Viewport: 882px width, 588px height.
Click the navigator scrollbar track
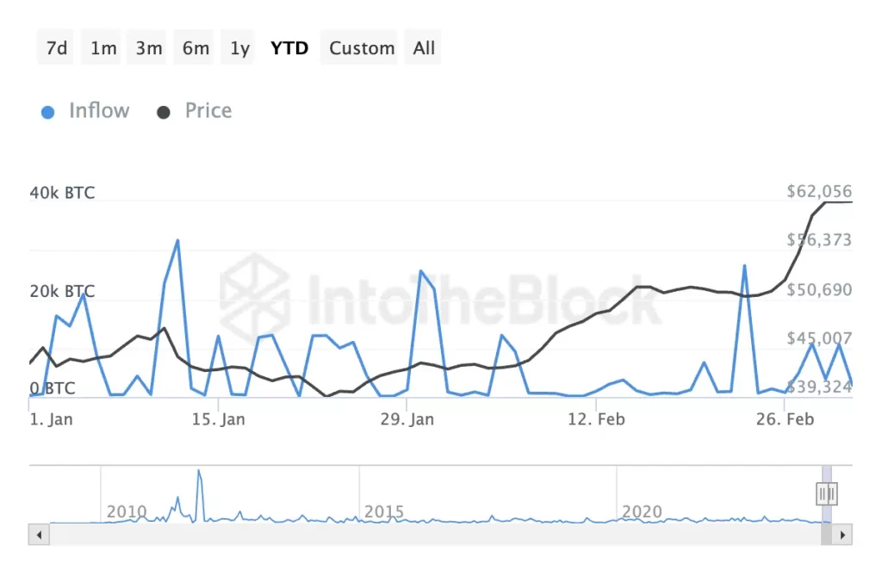[431, 535]
